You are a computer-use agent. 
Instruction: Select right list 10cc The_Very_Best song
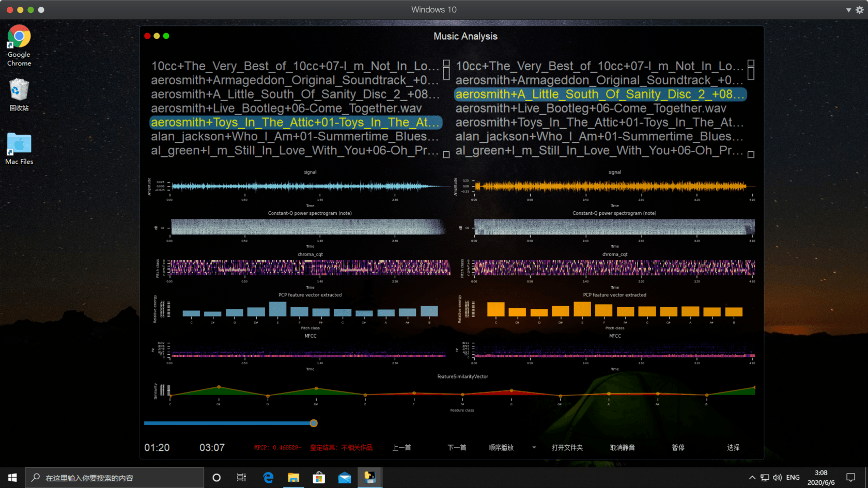[600, 66]
